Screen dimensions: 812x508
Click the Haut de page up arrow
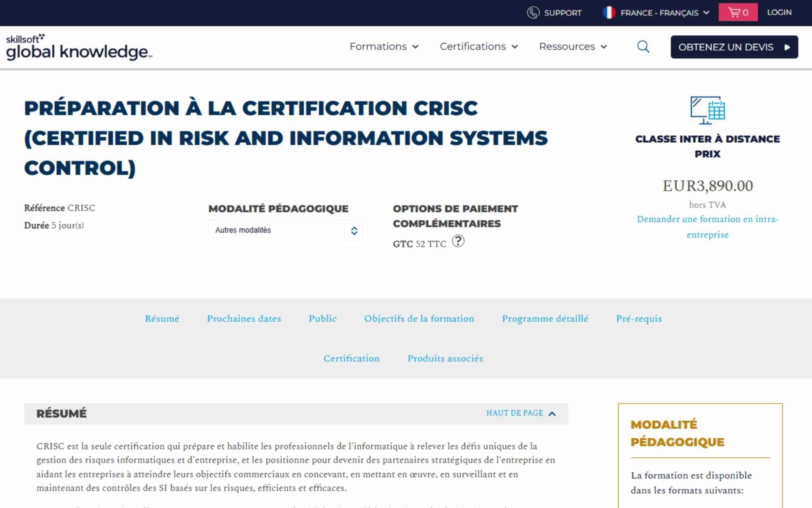click(x=552, y=414)
